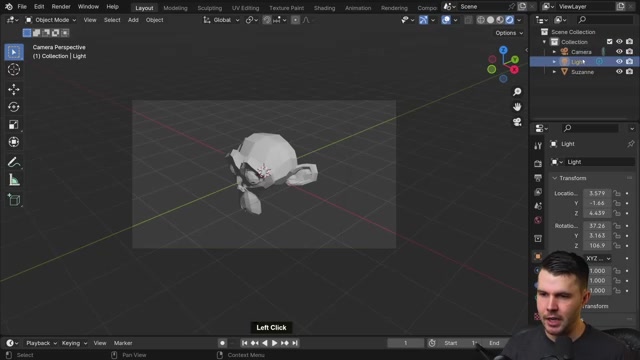Uncheck the Collection exclude checkbox
The width and height of the screenshot is (640, 360).
click(x=609, y=42)
